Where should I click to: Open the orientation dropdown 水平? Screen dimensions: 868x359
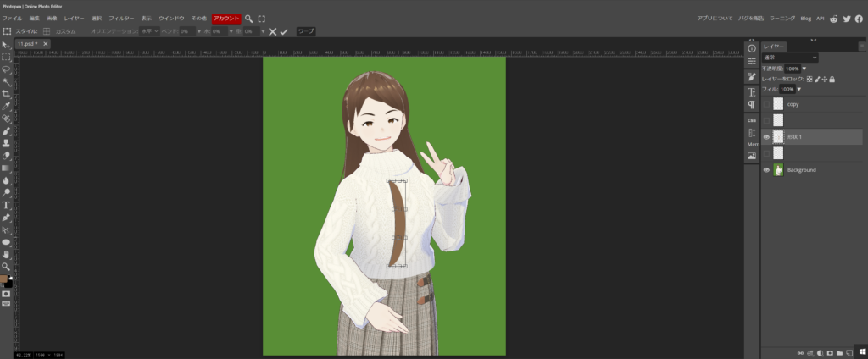pos(149,31)
